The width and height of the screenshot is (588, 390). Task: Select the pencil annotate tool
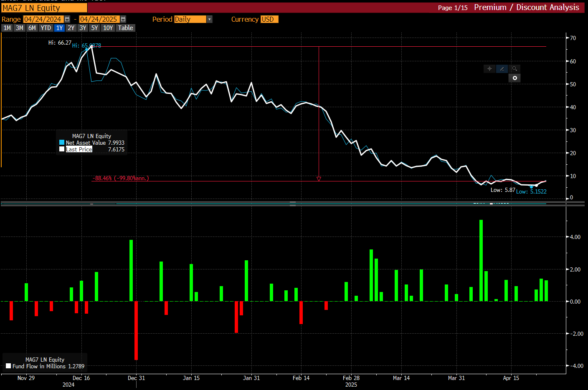tap(502, 69)
